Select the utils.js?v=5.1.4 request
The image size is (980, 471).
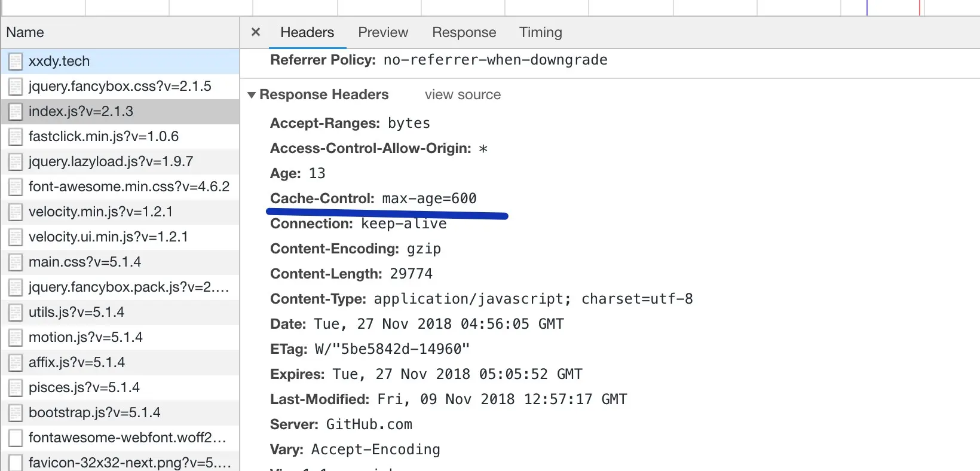click(x=76, y=313)
